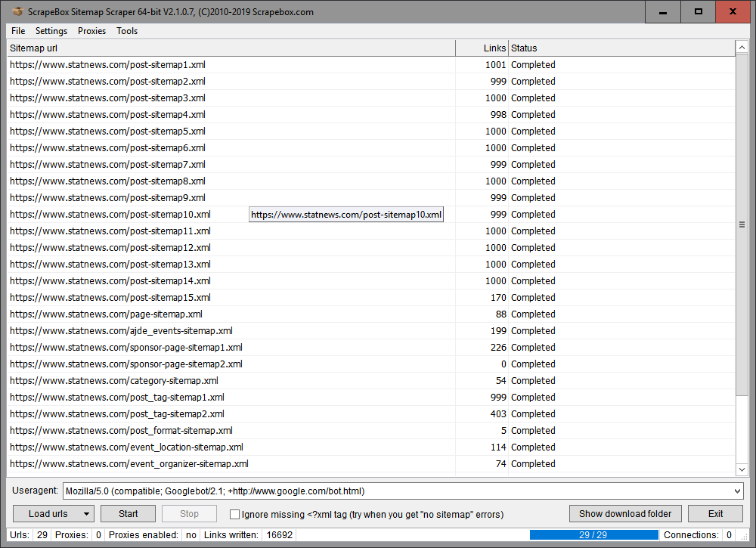Select the post-sitemap5.xml row

pyautogui.click(x=371, y=132)
